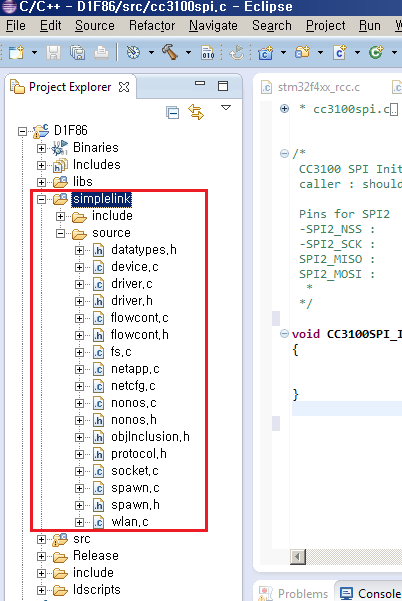Select protocol.h file icon
This screenshot has height=601, width=402.
coord(98,454)
